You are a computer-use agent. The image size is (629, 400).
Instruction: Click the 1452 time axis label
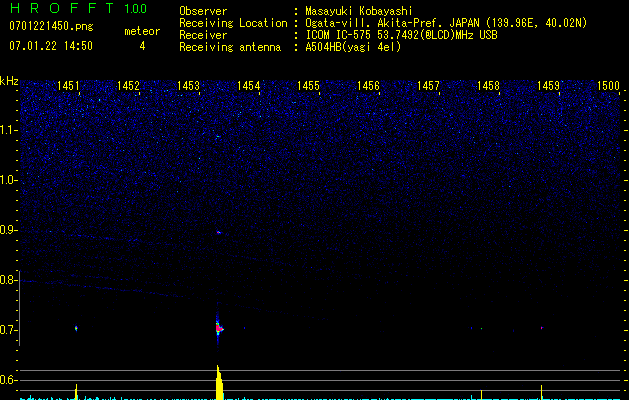(128, 85)
